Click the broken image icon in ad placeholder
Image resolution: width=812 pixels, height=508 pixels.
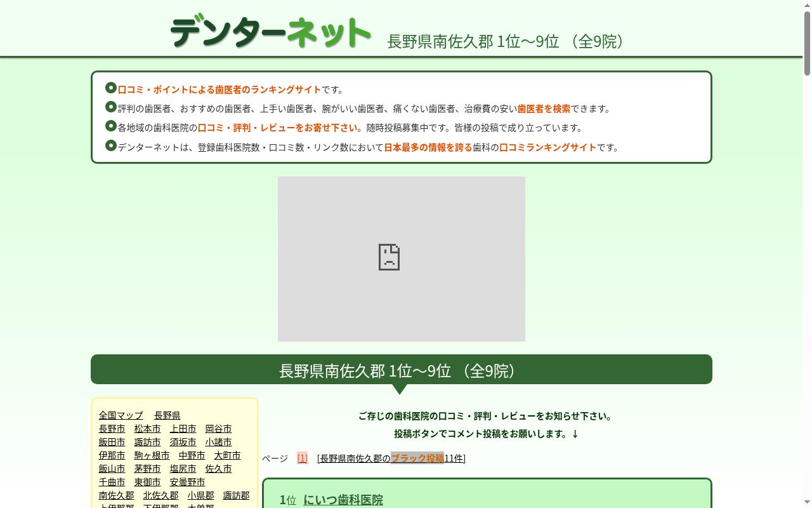tap(389, 257)
